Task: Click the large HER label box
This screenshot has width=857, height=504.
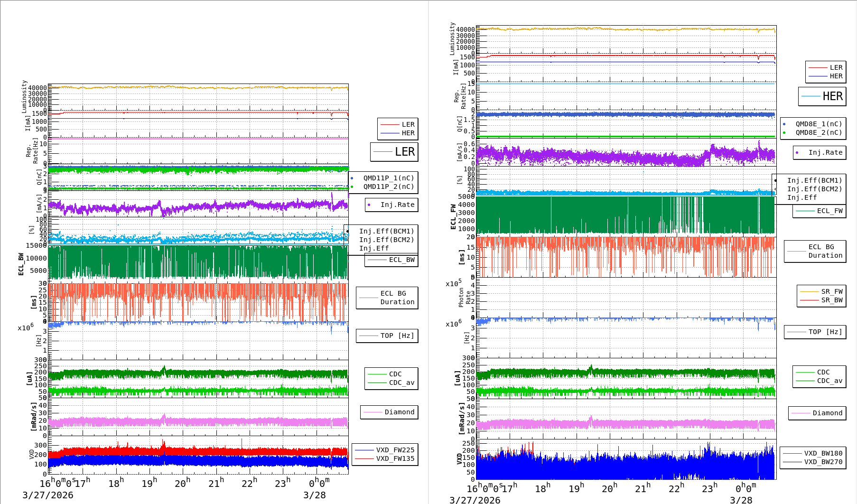Action: [822, 96]
